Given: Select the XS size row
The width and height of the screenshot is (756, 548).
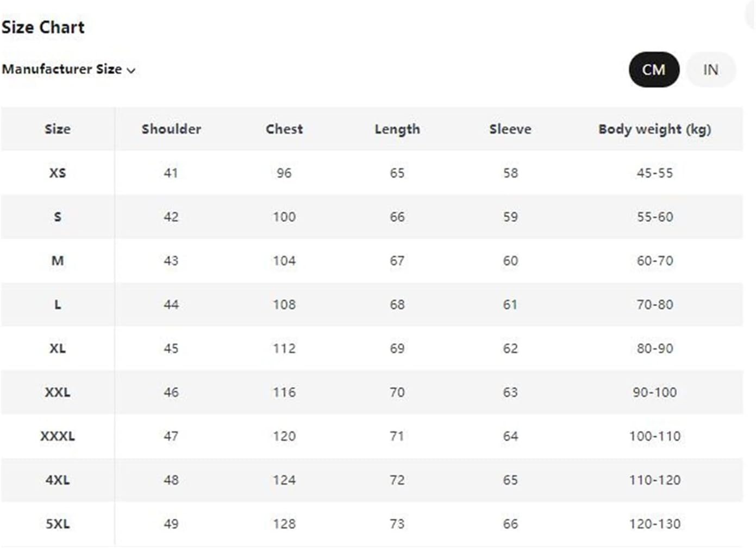Looking at the screenshot, I should click(57, 173).
